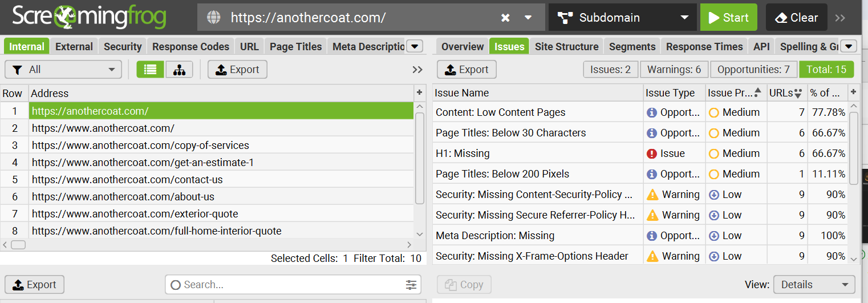Open the Meta Description tab
This screenshot has width=868, height=303.
click(368, 46)
